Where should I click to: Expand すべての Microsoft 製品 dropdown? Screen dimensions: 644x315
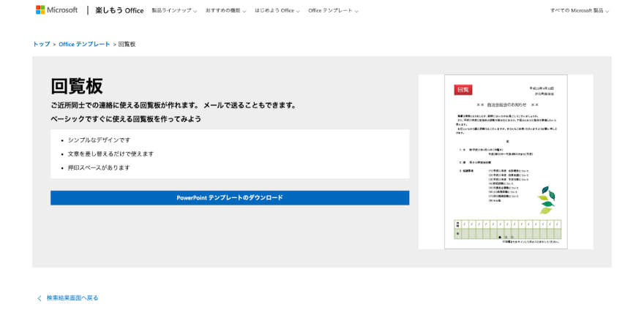pos(579,11)
